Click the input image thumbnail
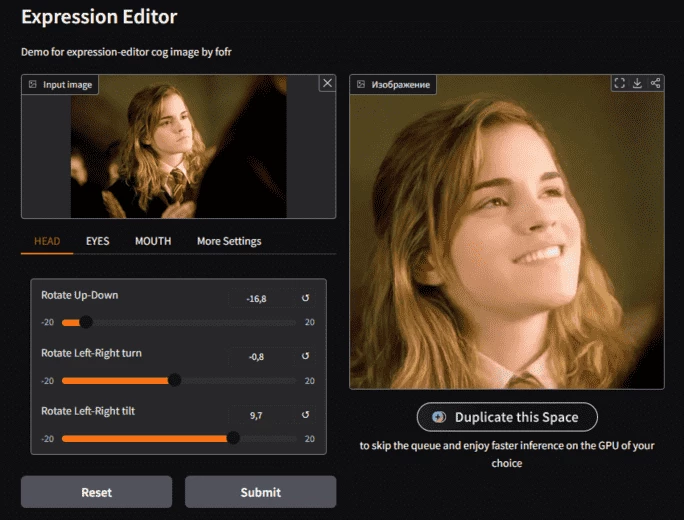 click(179, 147)
